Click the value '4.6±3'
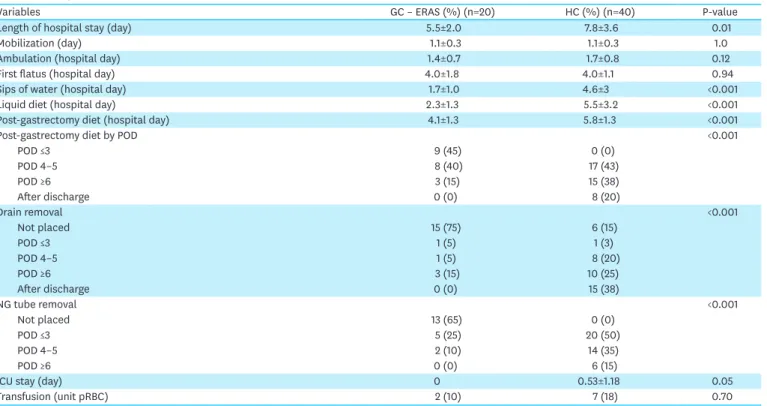767x406 pixels. click(596, 90)
